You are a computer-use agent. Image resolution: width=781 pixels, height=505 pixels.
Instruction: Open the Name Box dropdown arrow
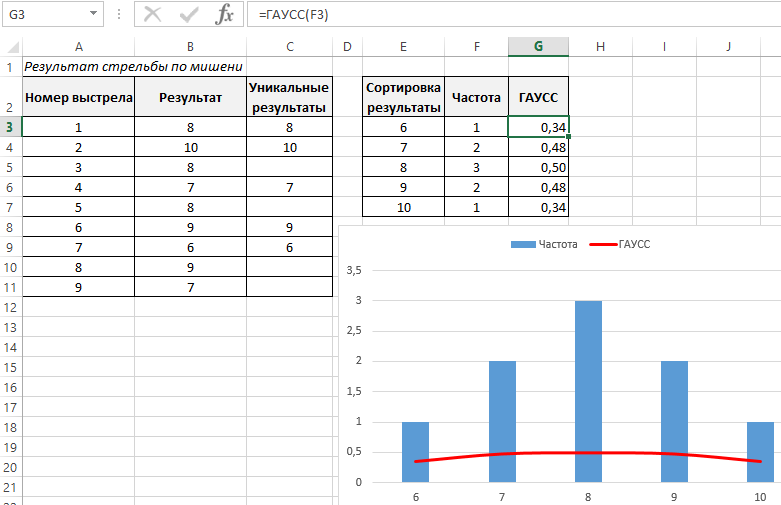(x=93, y=14)
